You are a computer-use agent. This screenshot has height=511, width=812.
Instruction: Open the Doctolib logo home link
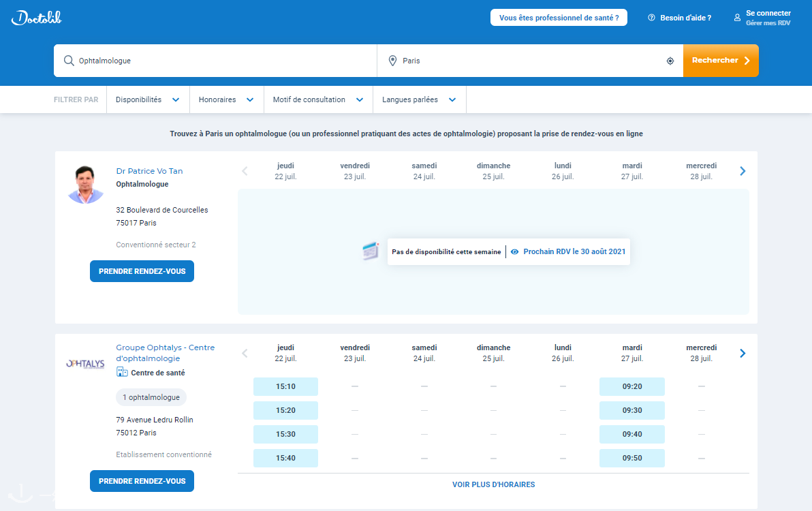(x=37, y=18)
